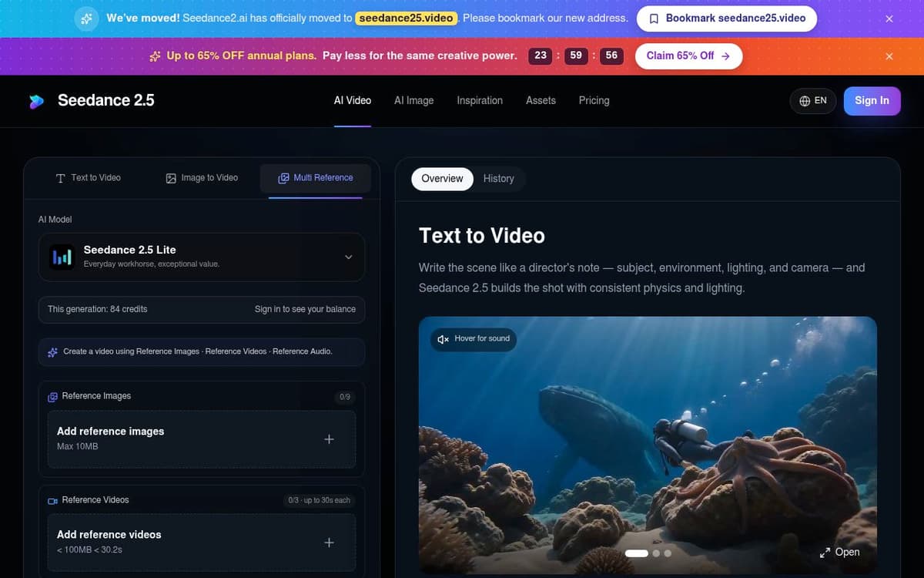Click the 'This generation: 84 credits' text
The height and width of the screenshot is (578, 924).
97,309
